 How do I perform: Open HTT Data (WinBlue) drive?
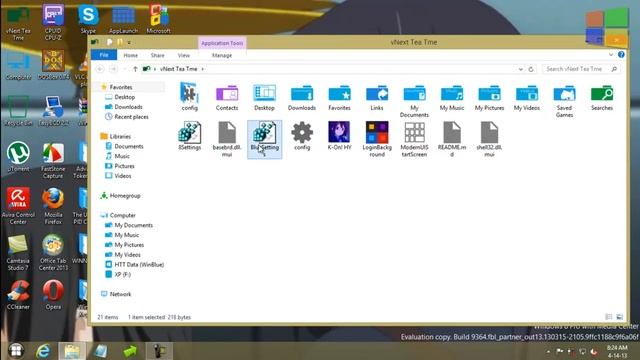point(139,264)
